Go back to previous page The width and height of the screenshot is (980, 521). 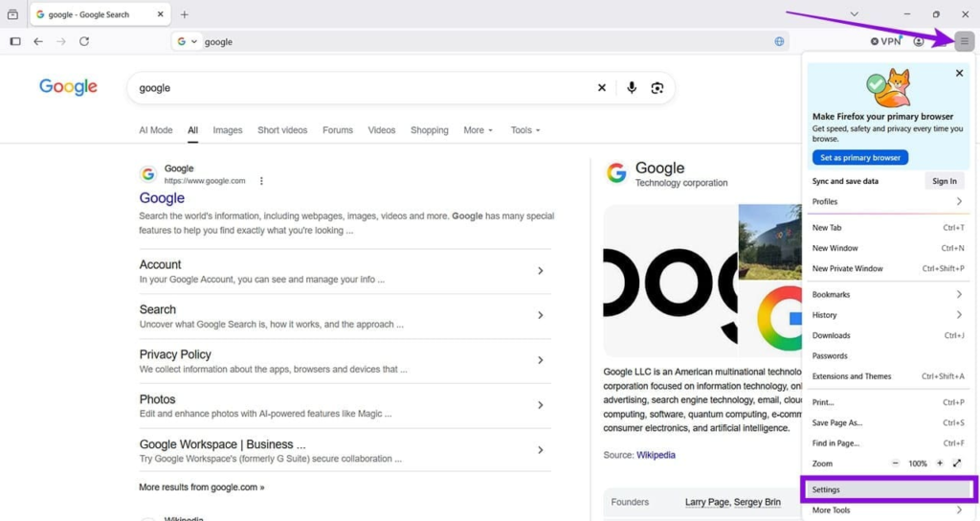click(38, 41)
